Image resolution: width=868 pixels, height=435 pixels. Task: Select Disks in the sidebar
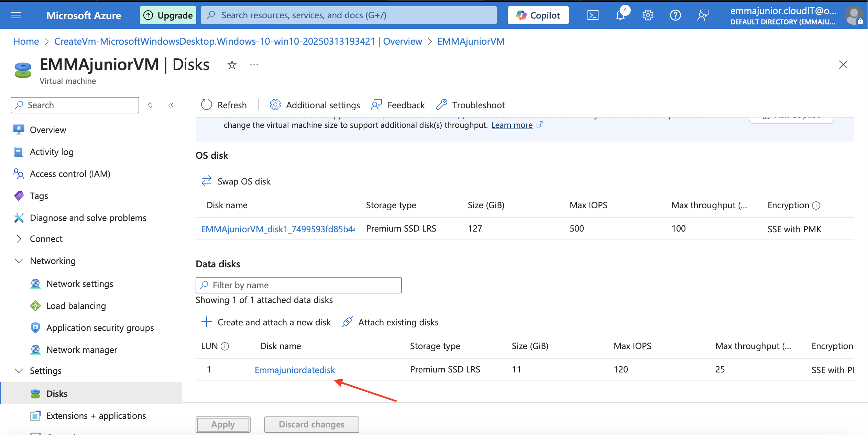coord(91,393)
